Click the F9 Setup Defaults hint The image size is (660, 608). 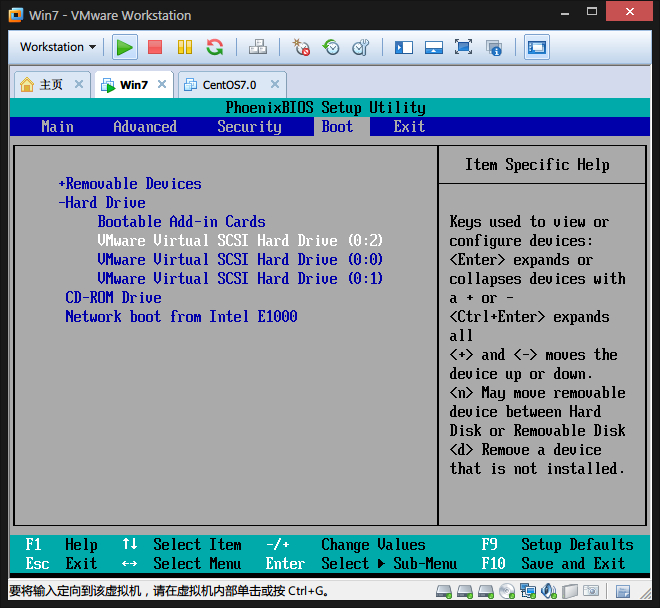[557, 544]
